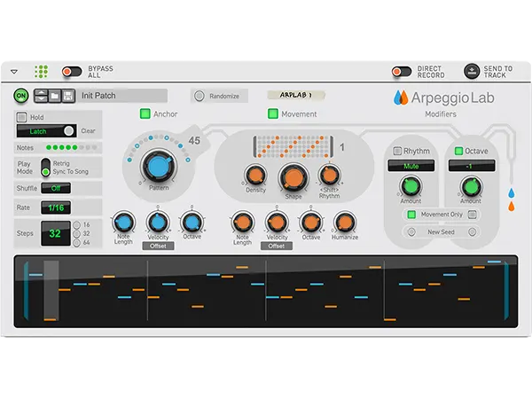Click the left loop start bracket

[x=26, y=291]
